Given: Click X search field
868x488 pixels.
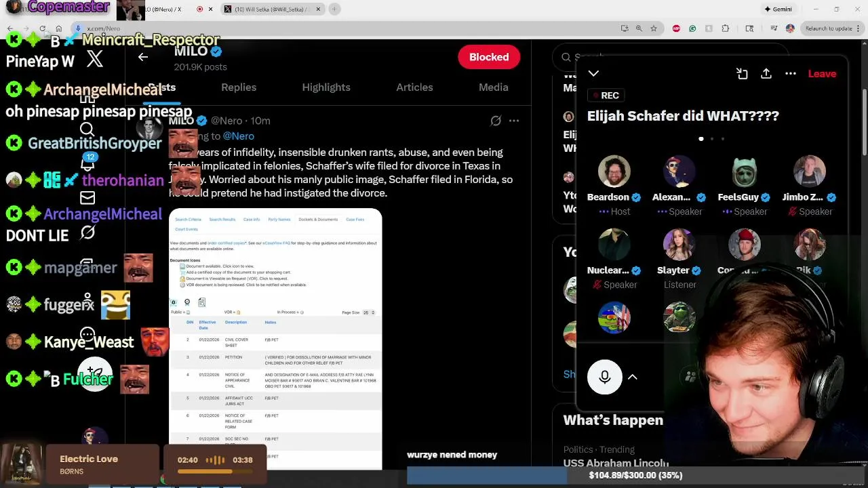Looking at the screenshot, I should tap(671, 58).
